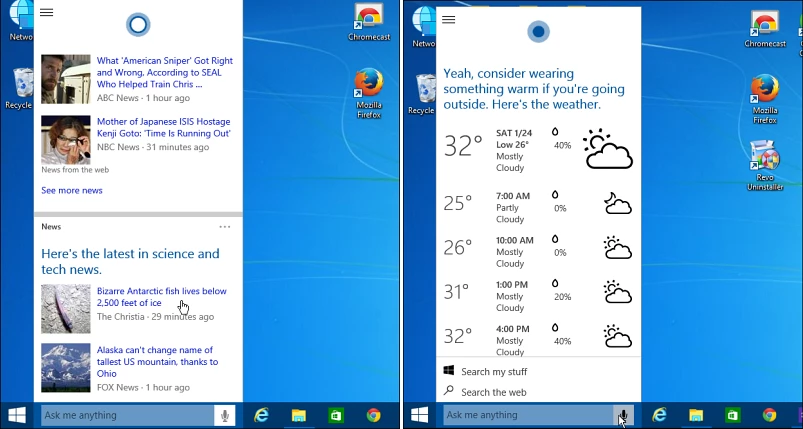Click Search my stuff option
Image resolution: width=803 pixels, height=429 pixels.
[494, 372]
